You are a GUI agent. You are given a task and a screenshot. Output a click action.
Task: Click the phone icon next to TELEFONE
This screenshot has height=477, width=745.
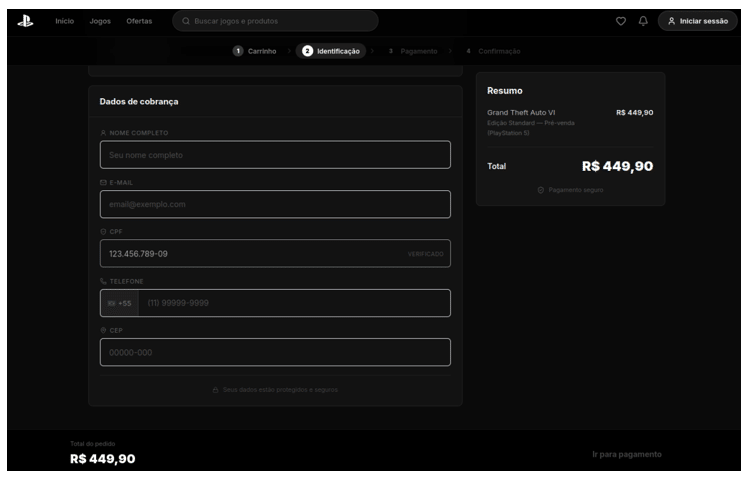[x=103, y=281]
